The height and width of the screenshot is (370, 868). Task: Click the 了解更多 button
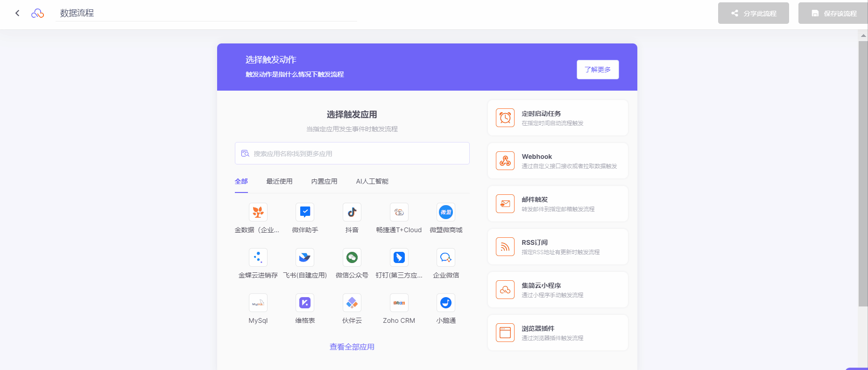(x=598, y=70)
